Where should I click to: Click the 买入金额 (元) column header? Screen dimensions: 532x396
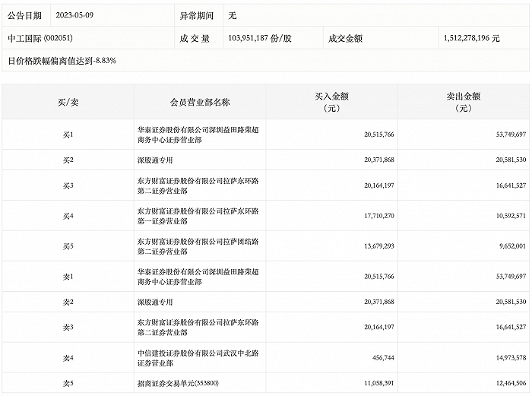(x=331, y=102)
